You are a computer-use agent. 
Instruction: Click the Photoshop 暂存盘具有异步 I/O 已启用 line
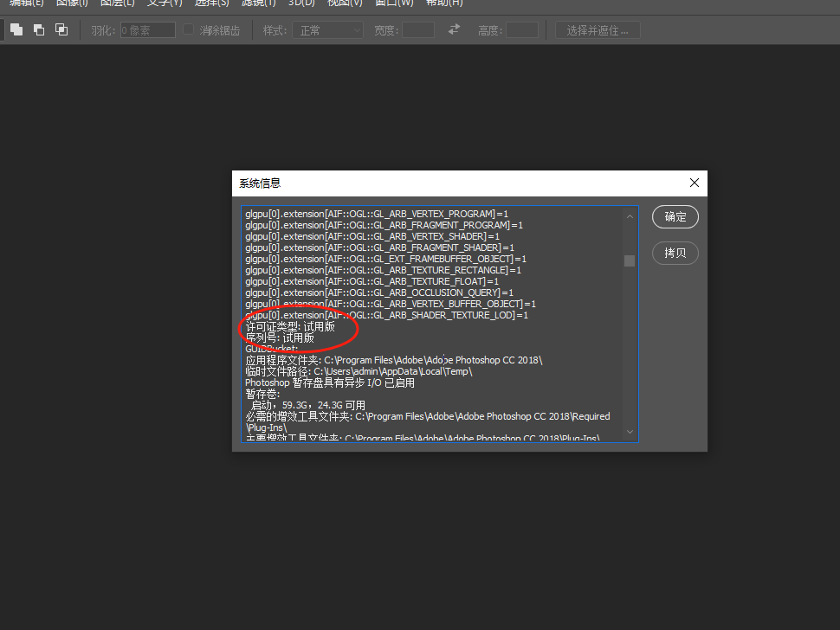pos(330,382)
